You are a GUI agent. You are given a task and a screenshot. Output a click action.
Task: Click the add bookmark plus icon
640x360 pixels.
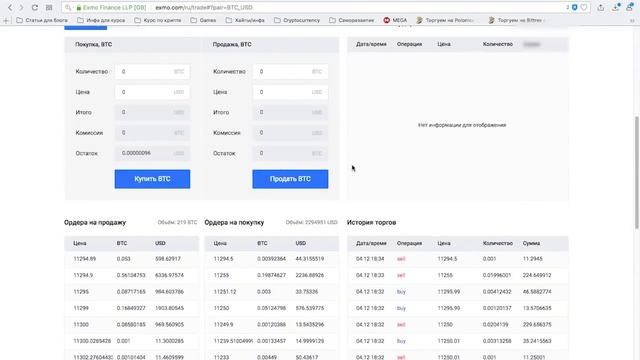6,20
